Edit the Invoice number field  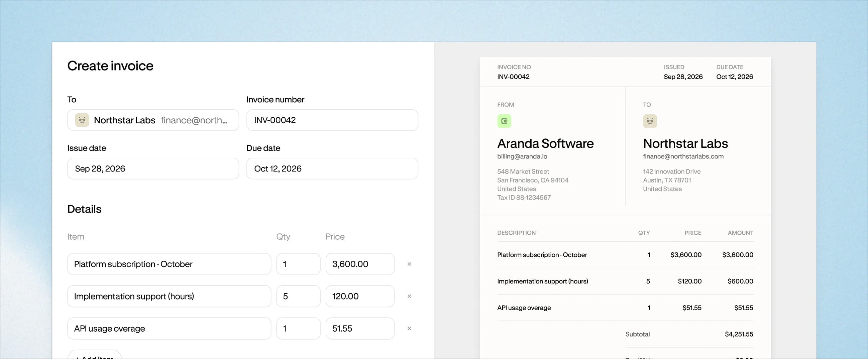pos(332,120)
